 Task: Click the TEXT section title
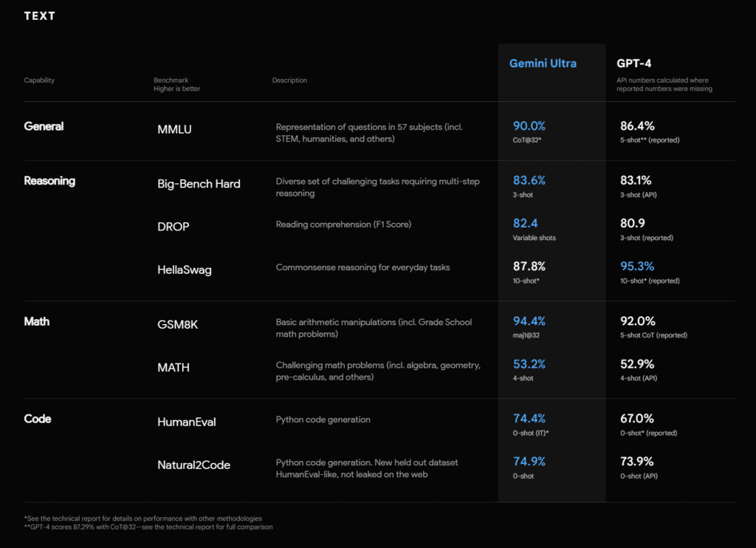point(39,16)
